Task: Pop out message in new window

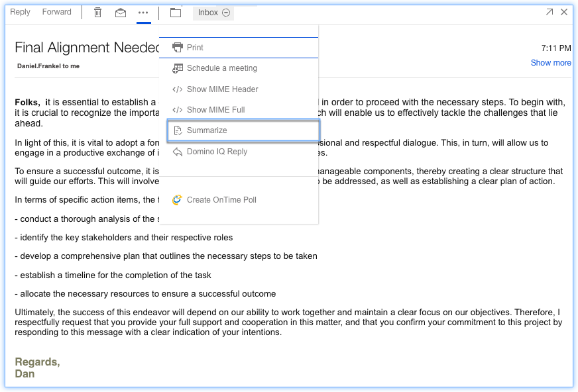Action: point(549,12)
